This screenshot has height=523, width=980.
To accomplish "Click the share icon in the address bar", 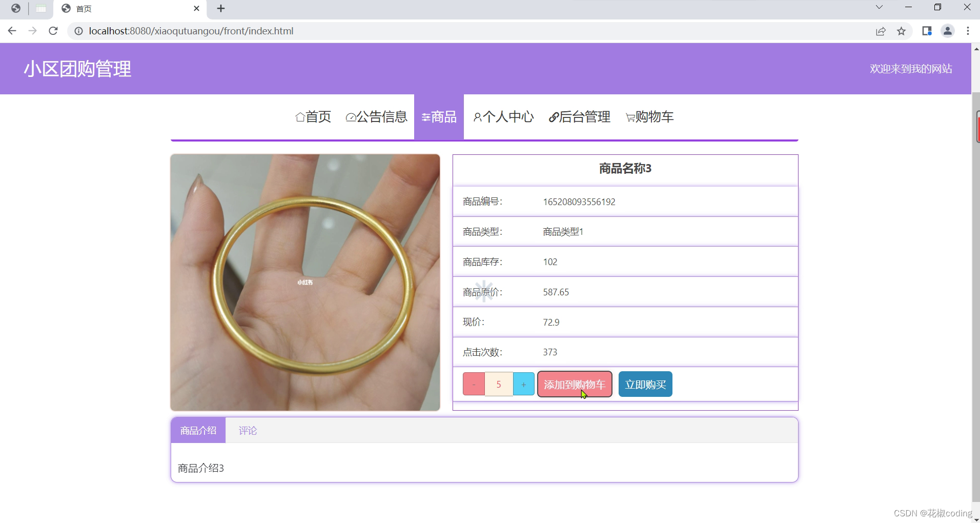I will pos(881,31).
